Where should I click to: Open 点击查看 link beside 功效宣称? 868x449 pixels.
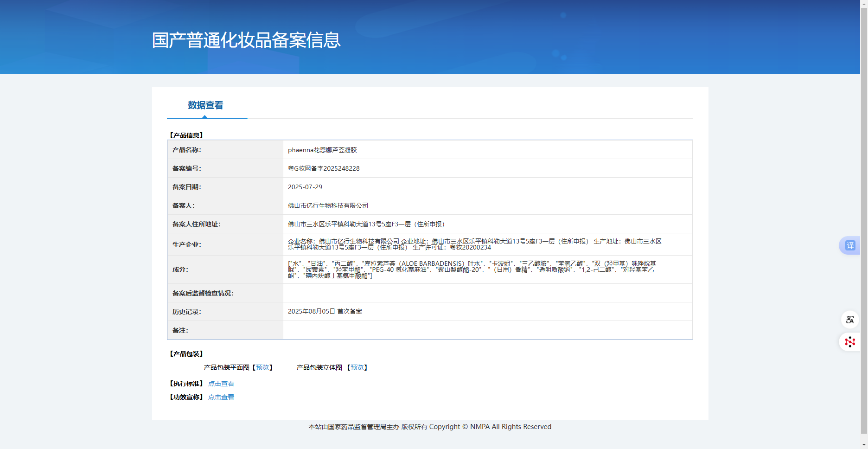[221, 397]
